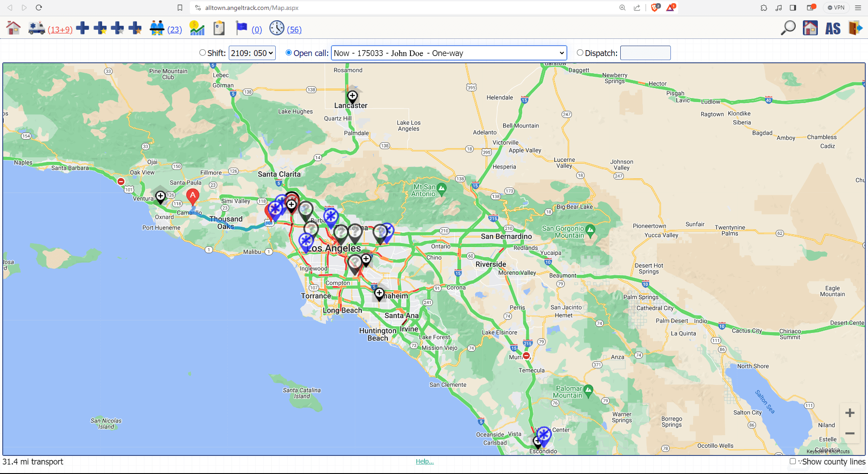The width and height of the screenshot is (868, 474).
Task: Open the media music note icon
Action: click(x=778, y=8)
